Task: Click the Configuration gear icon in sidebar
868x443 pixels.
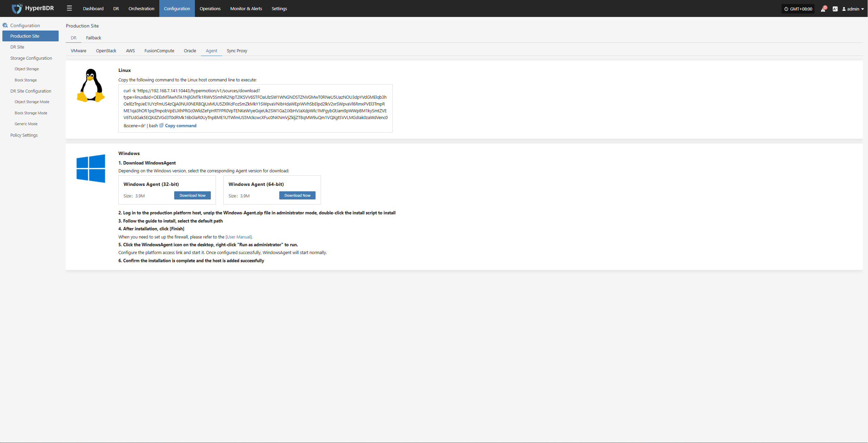Action: click(5, 25)
